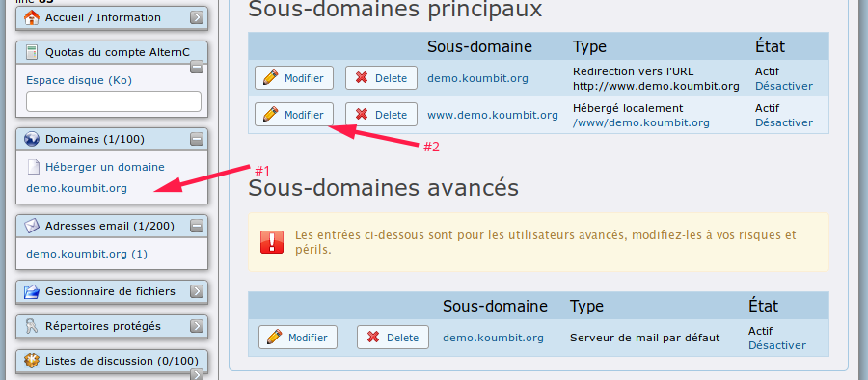The image size is (868, 380).
Task: Click the package icon beside Listes de discussion
Action: click(32, 361)
